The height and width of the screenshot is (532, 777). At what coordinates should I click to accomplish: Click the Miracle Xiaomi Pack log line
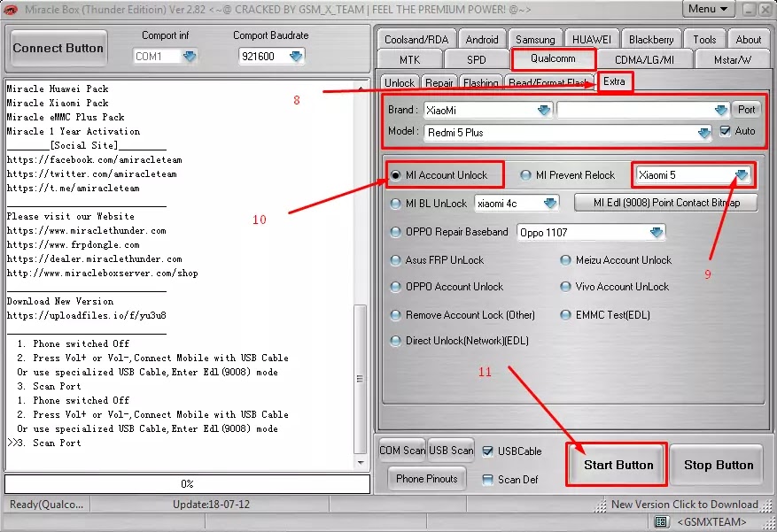coord(58,103)
